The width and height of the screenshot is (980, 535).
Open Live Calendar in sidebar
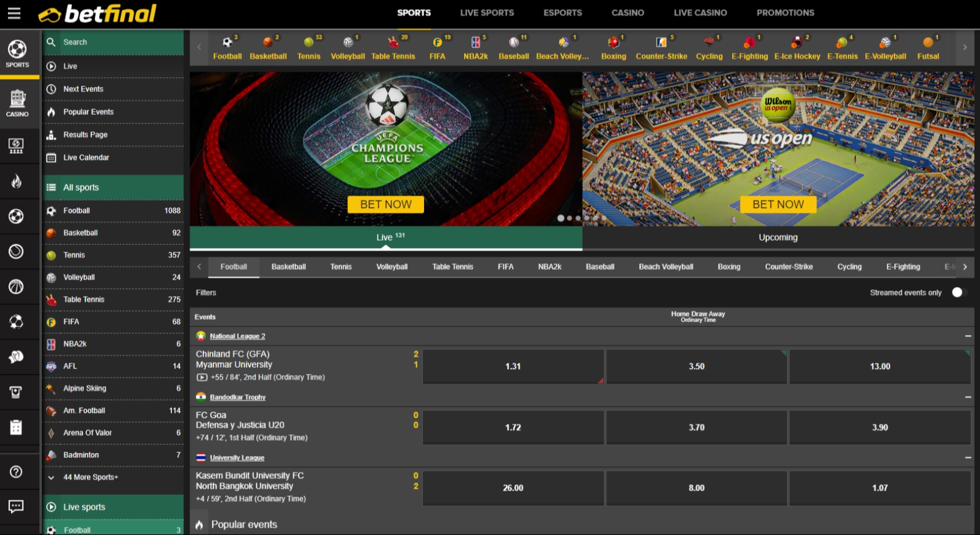click(x=113, y=157)
